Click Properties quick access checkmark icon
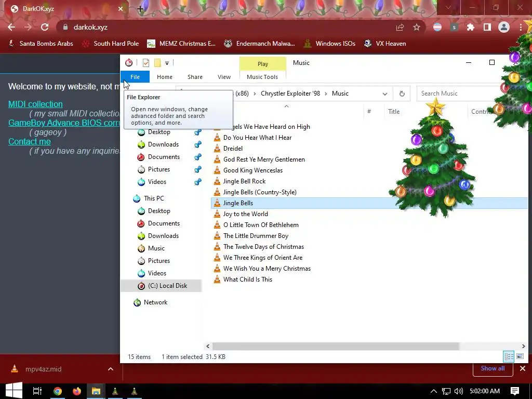 146,63
